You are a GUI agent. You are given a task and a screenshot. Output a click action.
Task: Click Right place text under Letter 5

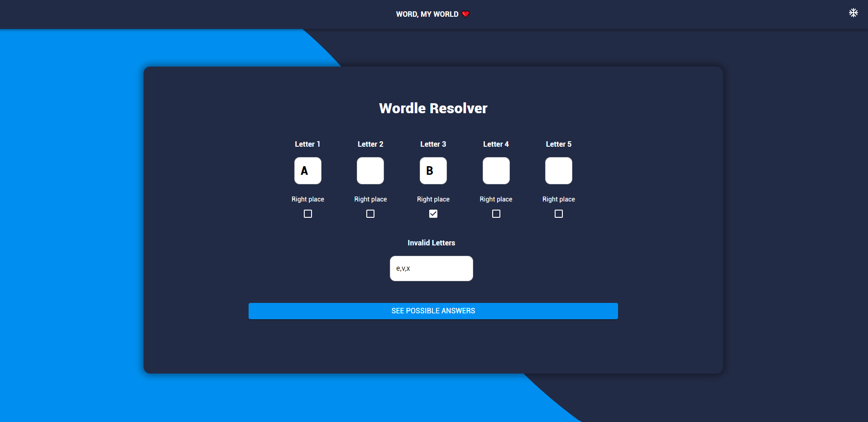pos(559,199)
